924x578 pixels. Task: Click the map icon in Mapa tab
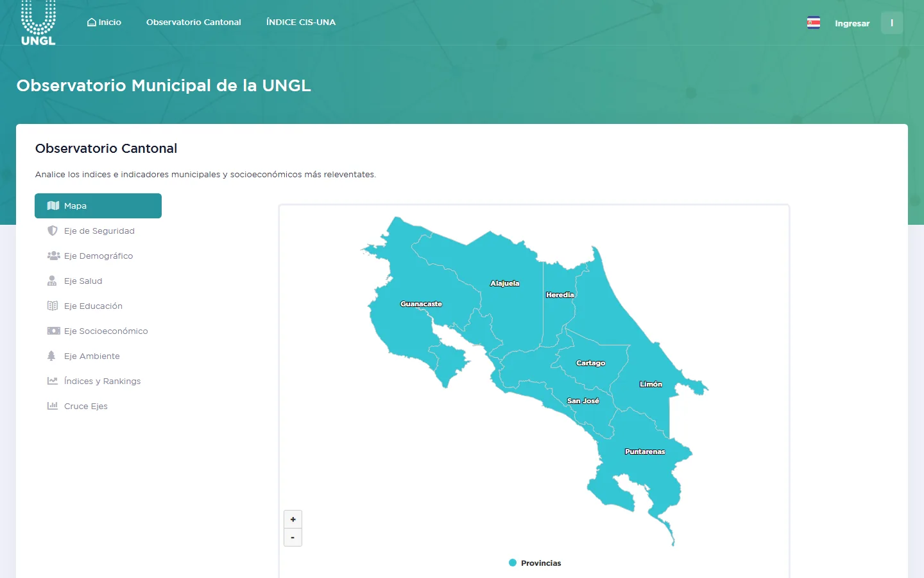pyautogui.click(x=53, y=206)
